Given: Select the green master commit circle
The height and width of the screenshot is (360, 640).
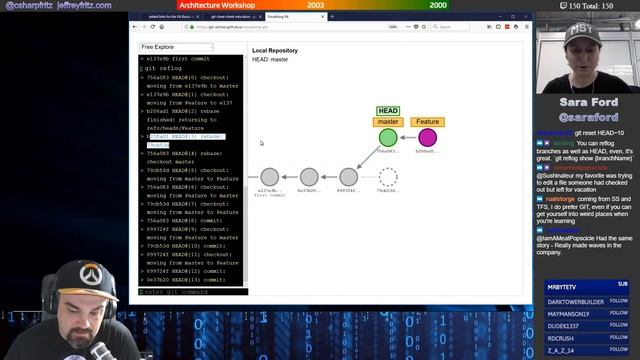Looking at the screenshot, I should pos(388,138).
